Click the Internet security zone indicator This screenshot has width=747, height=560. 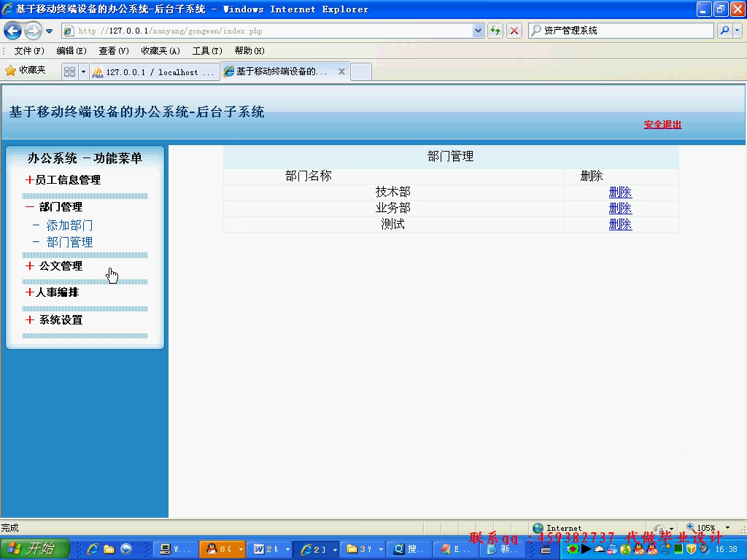557,528
